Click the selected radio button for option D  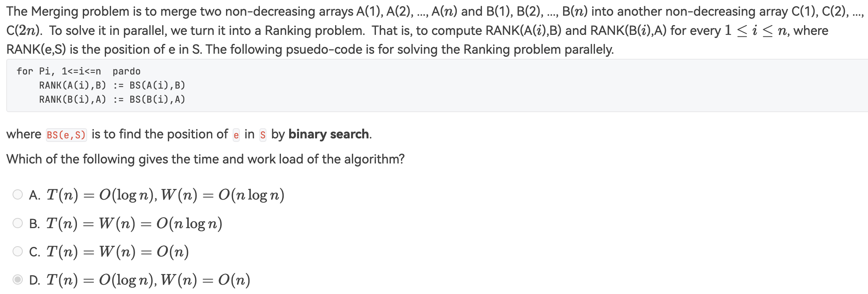(18, 279)
